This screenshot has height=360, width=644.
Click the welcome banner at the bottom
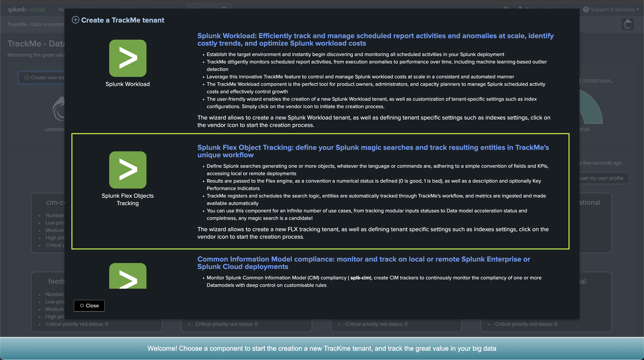point(322,348)
